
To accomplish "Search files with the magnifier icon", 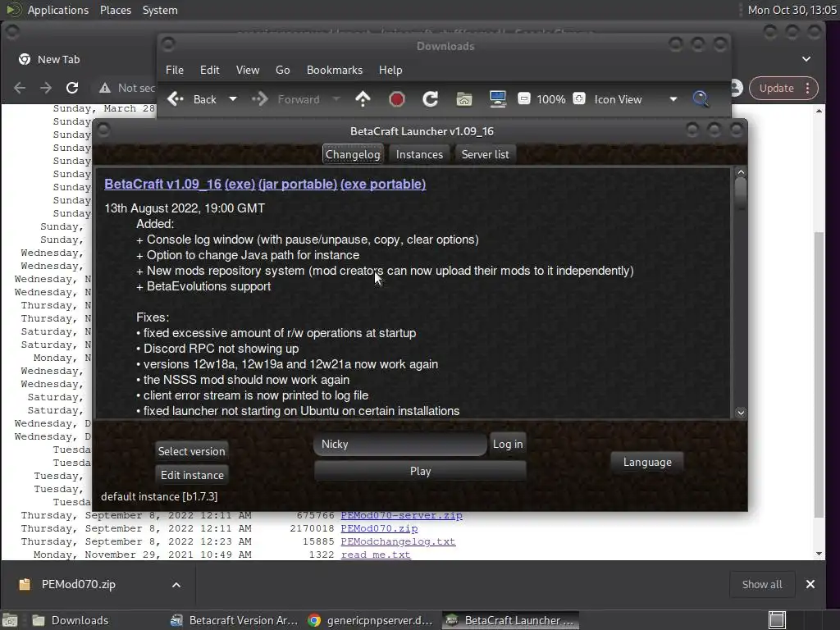I will pos(701,99).
